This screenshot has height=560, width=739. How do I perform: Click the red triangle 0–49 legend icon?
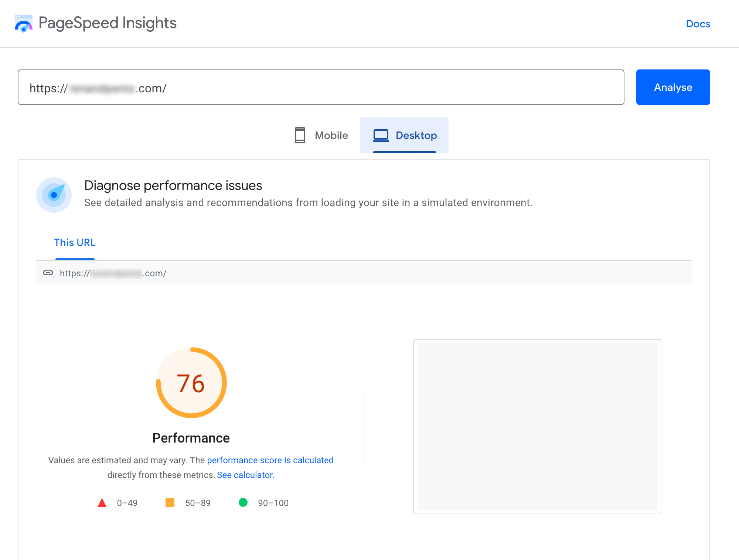click(x=102, y=503)
